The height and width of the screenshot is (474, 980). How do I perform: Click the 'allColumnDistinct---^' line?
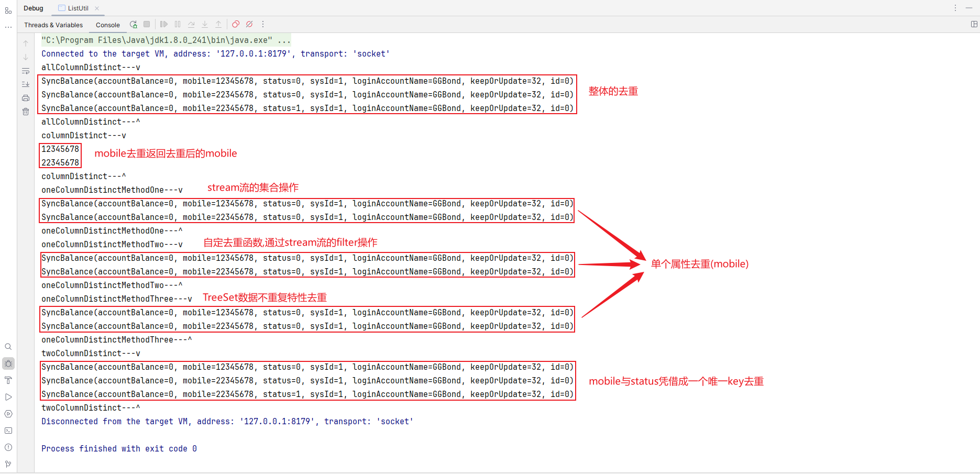[x=91, y=122]
